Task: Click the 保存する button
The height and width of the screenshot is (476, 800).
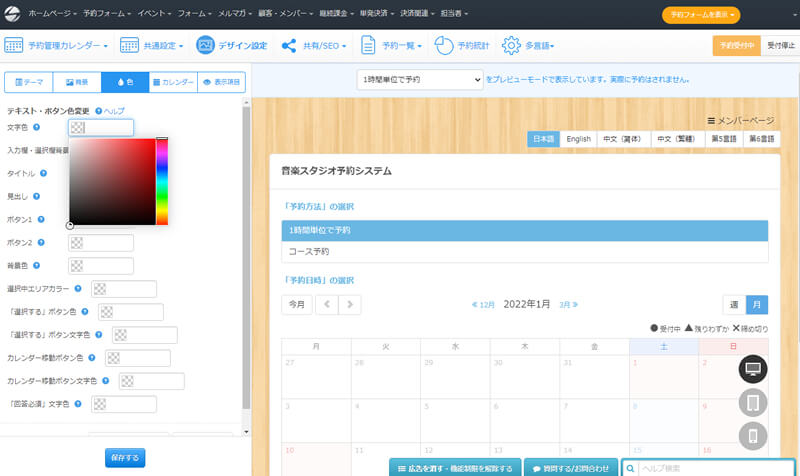Action: 125,457
